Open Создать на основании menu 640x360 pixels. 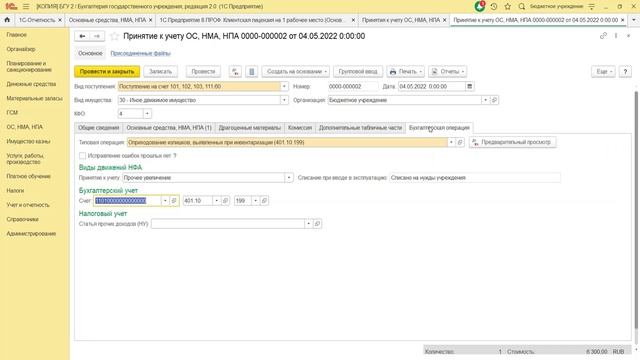click(x=296, y=71)
